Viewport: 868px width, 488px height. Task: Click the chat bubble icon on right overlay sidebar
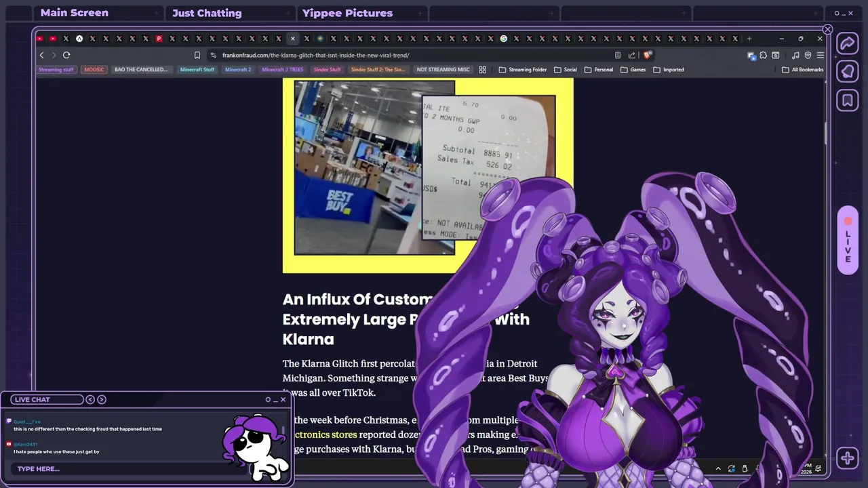[x=848, y=72]
